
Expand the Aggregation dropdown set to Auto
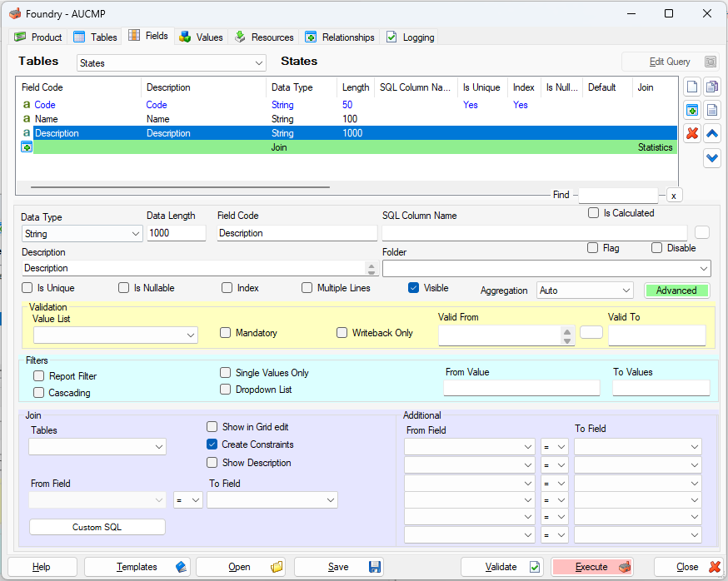585,290
